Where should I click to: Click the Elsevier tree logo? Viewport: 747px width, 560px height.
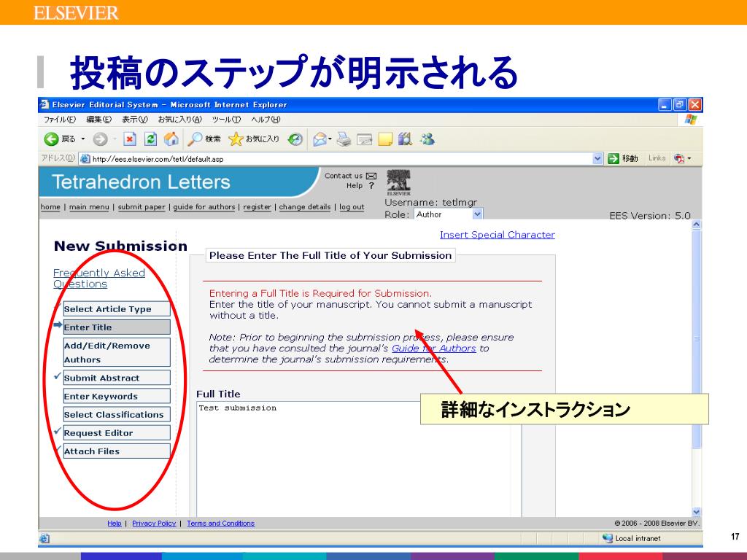pyautogui.click(x=399, y=182)
